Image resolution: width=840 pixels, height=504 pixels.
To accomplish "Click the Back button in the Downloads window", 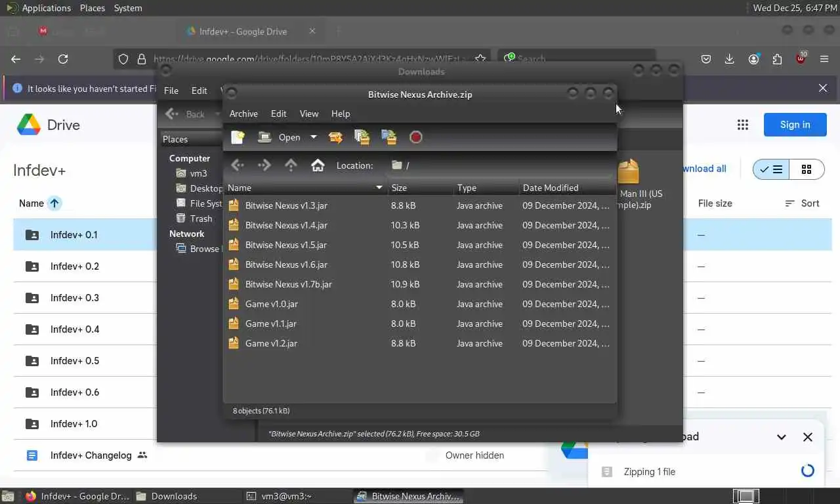I will click(187, 114).
